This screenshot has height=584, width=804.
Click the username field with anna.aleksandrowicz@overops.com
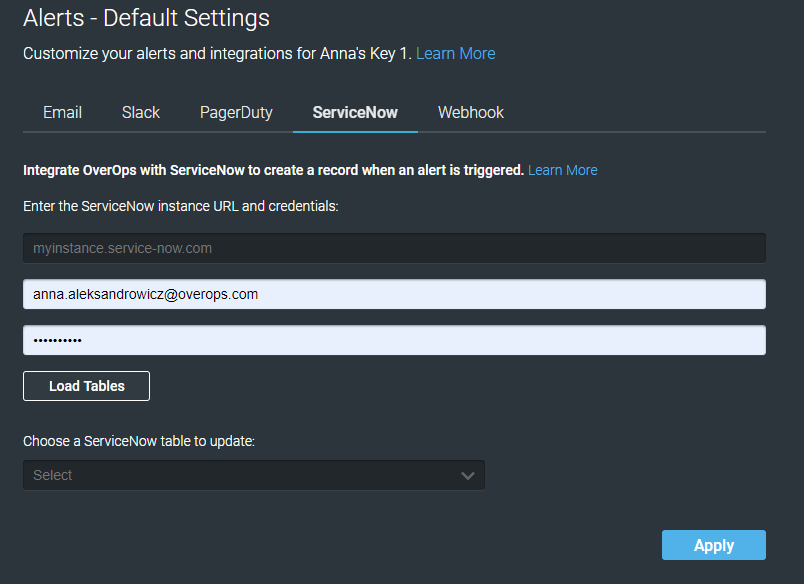(x=394, y=294)
